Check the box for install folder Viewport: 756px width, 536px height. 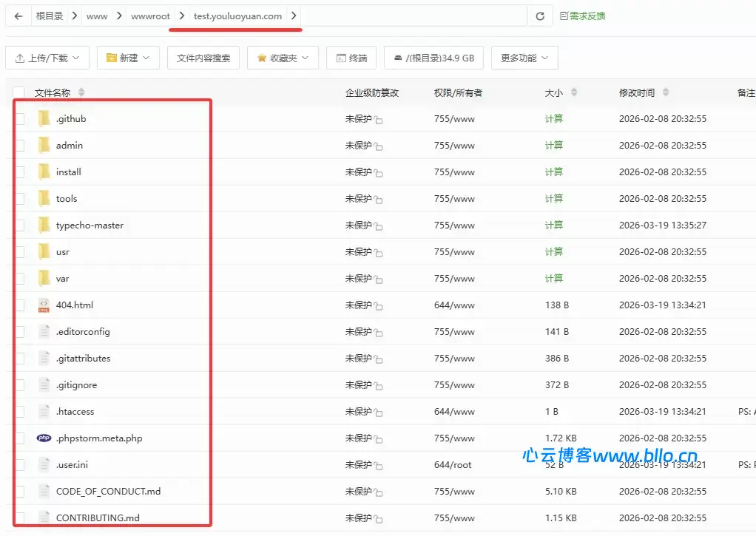tap(18, 172)
